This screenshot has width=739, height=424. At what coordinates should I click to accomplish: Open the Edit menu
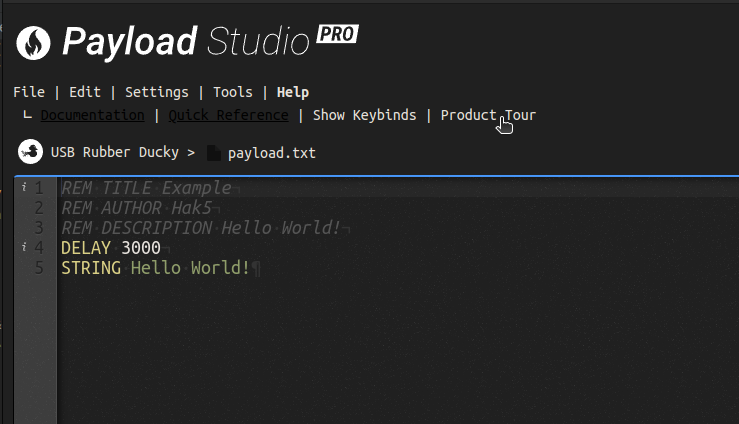(85, 92)
